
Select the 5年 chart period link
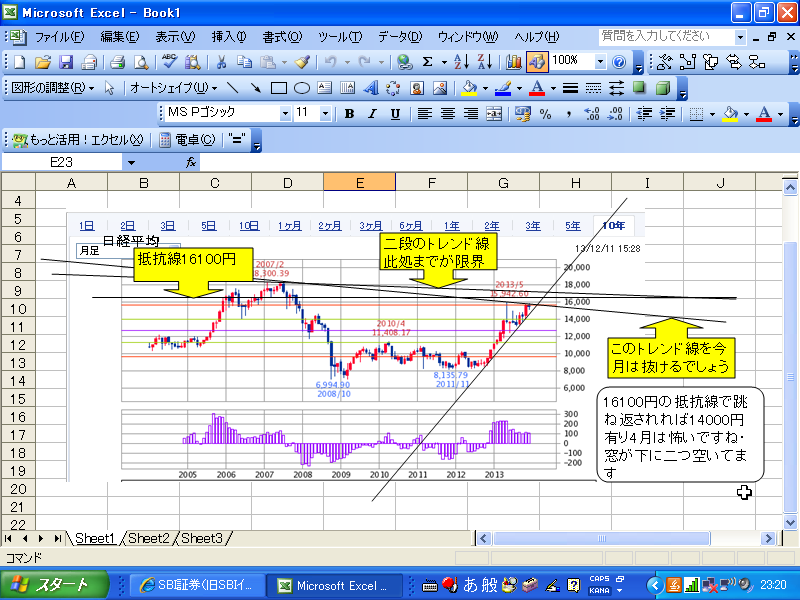572,225
